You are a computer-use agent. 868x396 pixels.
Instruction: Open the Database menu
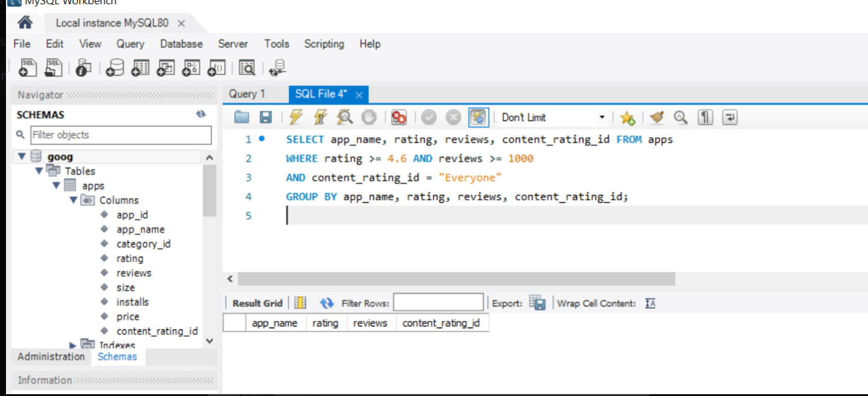(x=181, y=44)
